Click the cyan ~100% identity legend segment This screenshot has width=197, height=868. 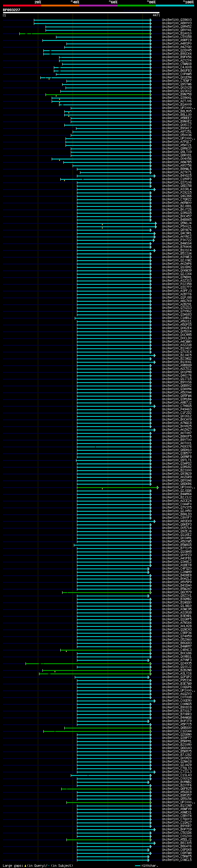[175, 6]
